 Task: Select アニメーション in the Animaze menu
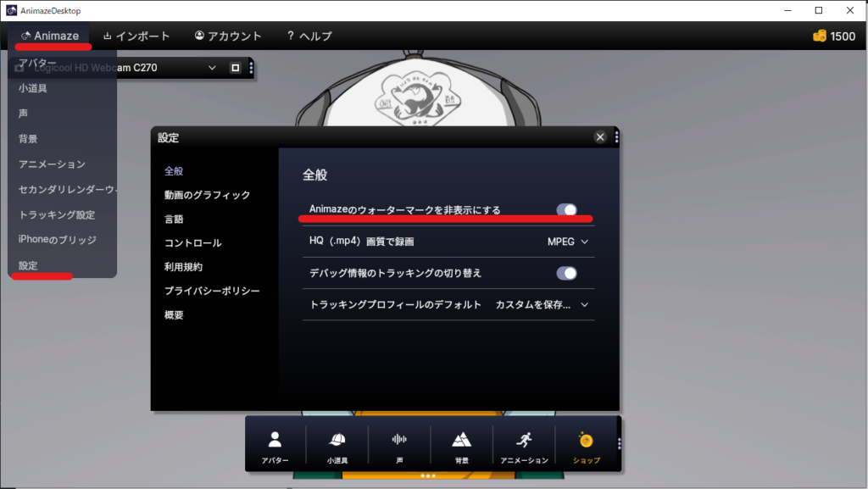[x=52, y=164]
